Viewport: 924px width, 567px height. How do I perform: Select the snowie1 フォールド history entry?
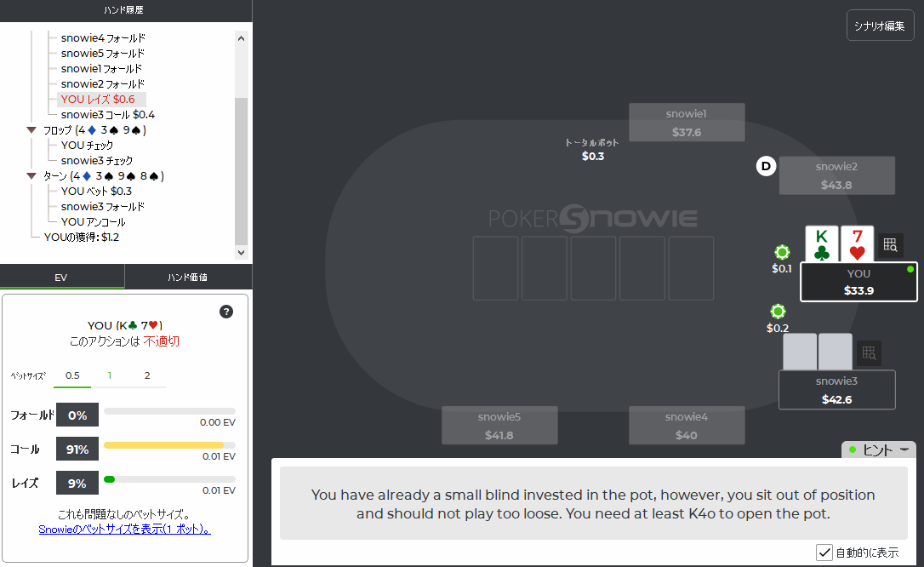tap(101, 68)
